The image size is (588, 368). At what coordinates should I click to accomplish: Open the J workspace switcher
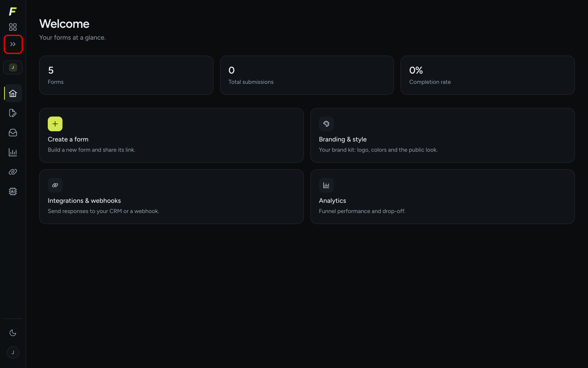point(13,67)
